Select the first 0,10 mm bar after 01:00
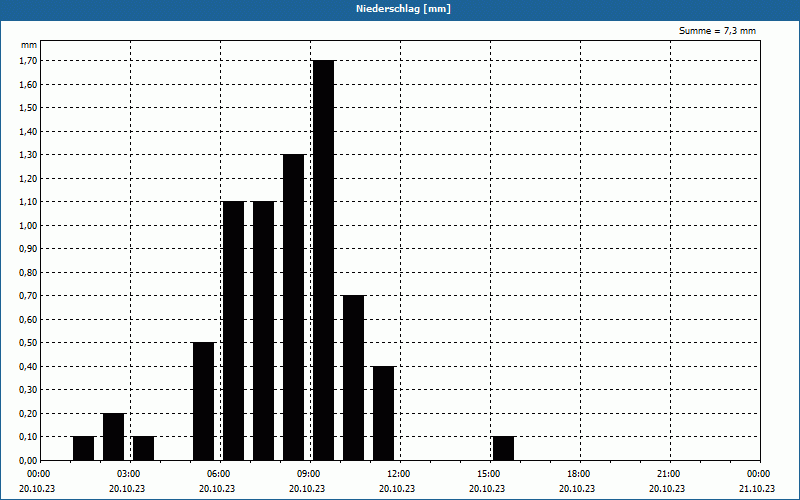Image resolution: width=800 pixels, height=500 pixels. point(84,448)
